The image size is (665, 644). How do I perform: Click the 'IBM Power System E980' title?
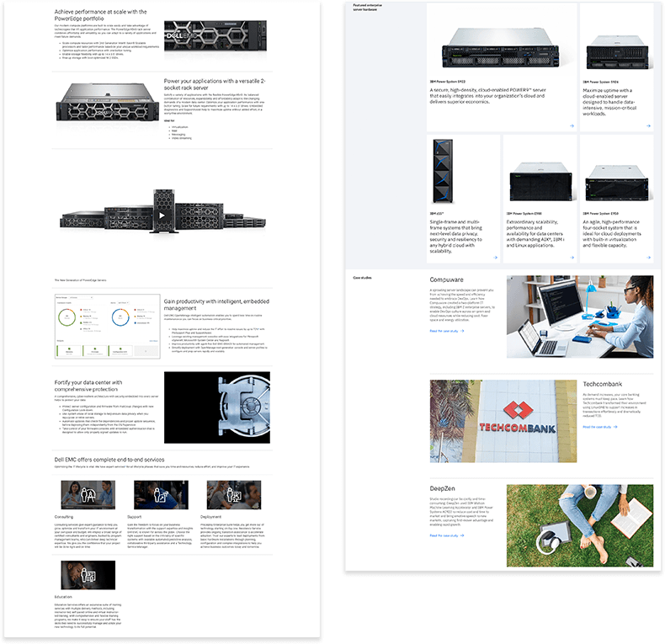pos(524,213)
